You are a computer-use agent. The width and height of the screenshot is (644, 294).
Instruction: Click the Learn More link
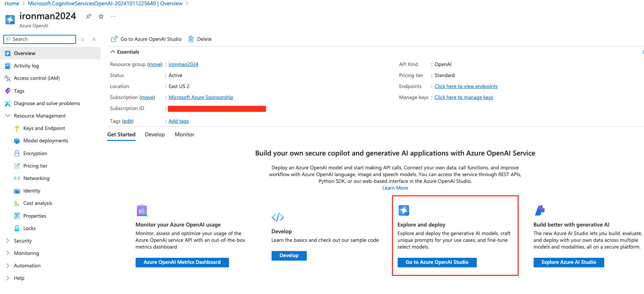click(x=395, y=188)
